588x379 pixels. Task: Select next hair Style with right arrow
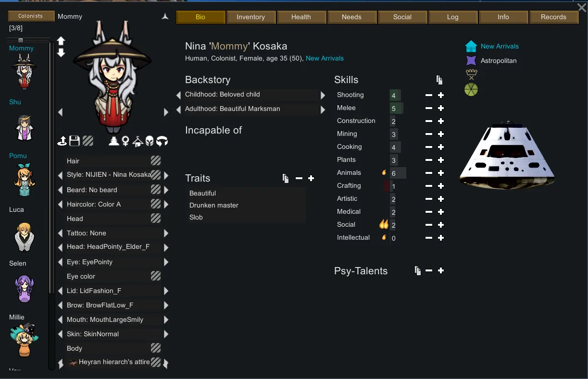(166, 175)
